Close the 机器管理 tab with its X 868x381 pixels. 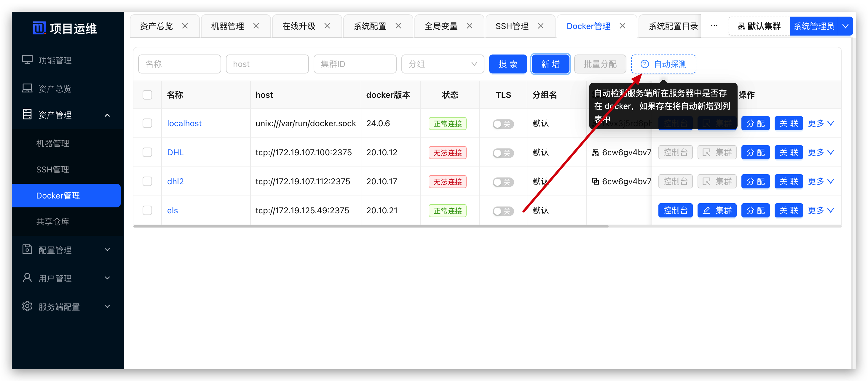click(256, 26)
